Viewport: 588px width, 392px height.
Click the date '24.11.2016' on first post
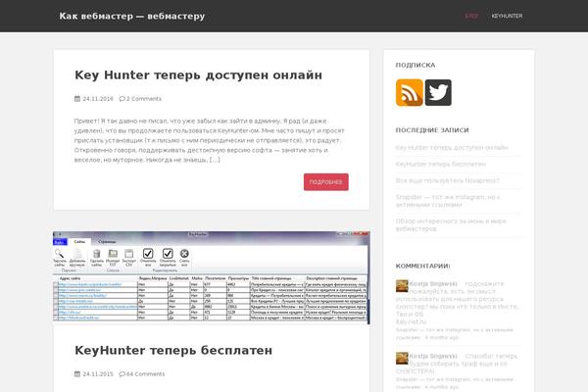pyautogui.click(x=98, y=99)
